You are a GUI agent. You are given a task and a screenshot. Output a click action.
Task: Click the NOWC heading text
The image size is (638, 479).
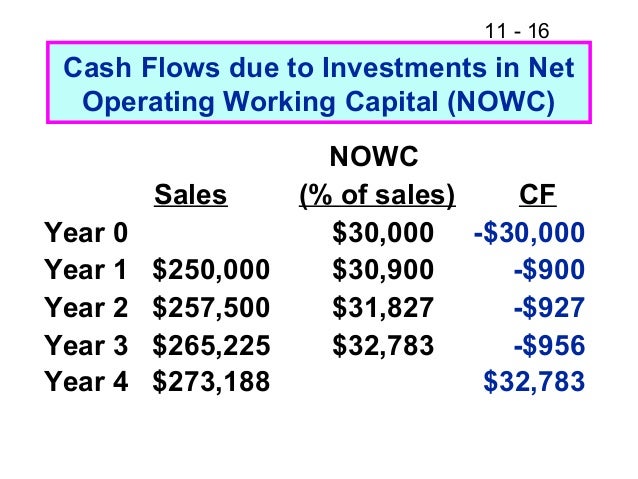[x=374, y=156]
